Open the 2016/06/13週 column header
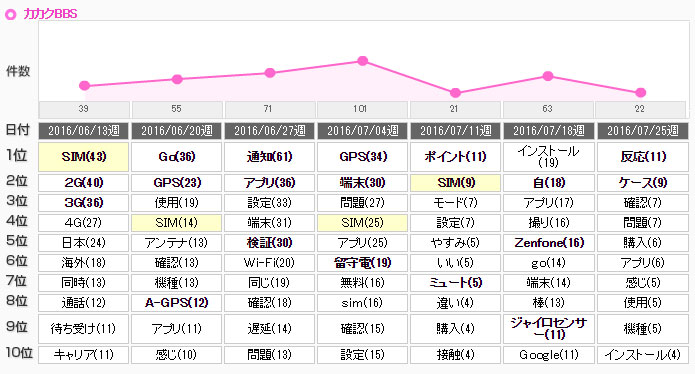 (x=84, y=131)
